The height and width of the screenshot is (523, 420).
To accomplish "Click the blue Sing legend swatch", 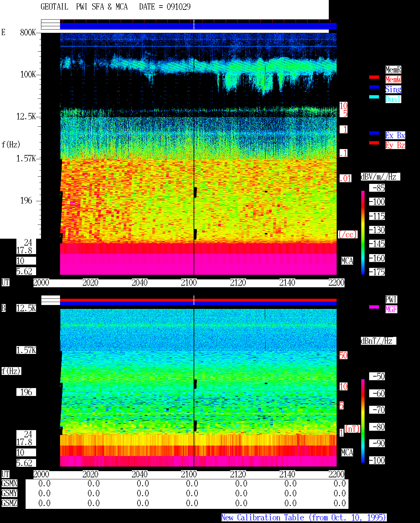I will 374,87.
